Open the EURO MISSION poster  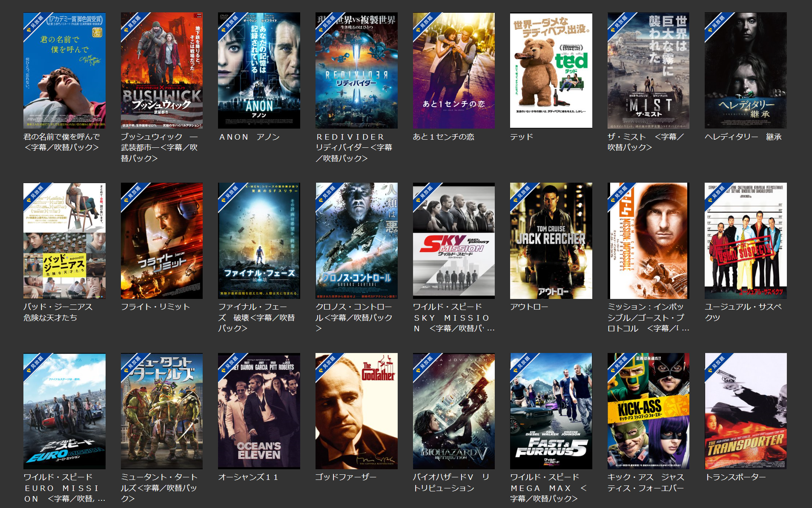pyautogui.click(x=64, y=411)
